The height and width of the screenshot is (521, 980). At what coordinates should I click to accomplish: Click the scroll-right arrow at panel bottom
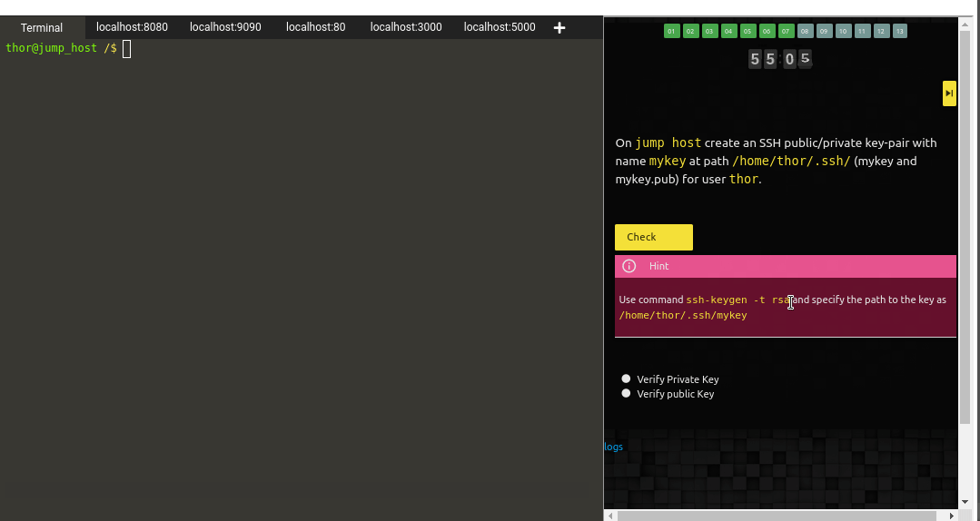(x=951, y=516)
